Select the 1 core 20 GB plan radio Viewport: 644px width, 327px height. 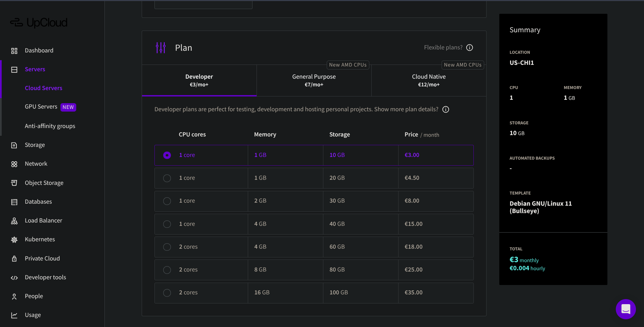click(x=167, y=178)
